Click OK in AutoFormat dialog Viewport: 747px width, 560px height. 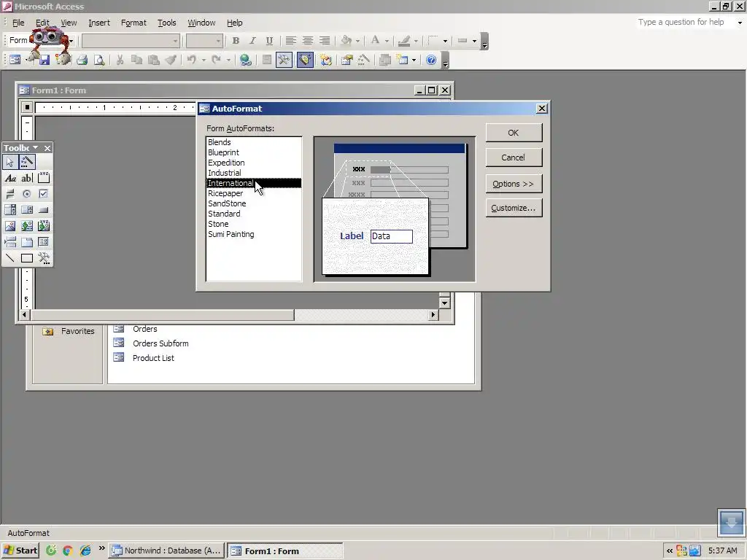[514, 133]
